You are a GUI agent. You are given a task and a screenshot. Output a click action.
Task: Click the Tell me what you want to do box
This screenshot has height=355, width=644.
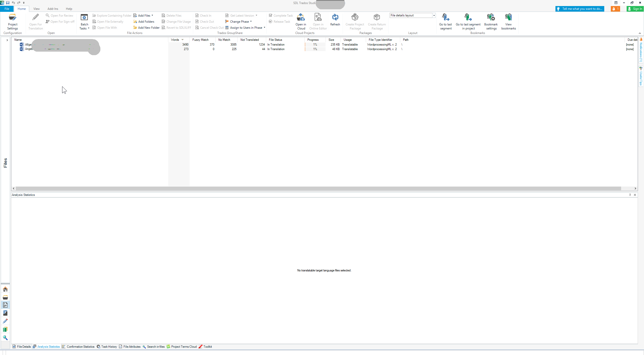(580, 9)
